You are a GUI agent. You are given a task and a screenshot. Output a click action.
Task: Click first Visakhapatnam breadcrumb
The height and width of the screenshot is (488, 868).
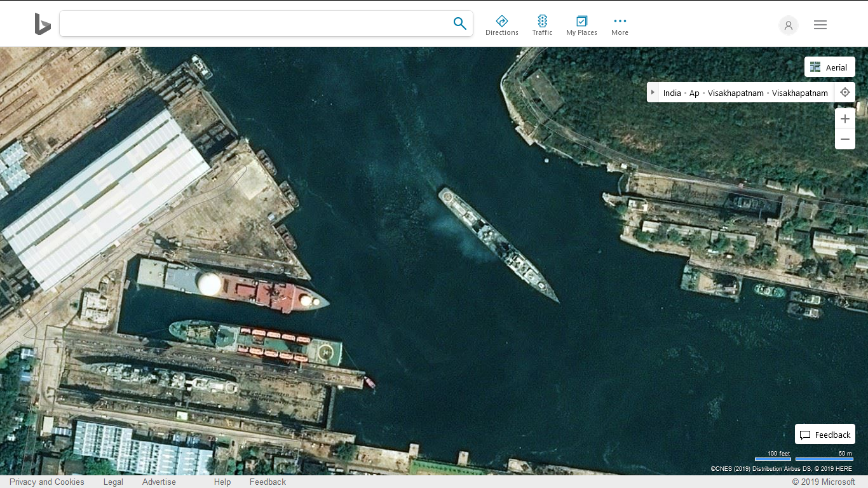(x=736, y=93)
